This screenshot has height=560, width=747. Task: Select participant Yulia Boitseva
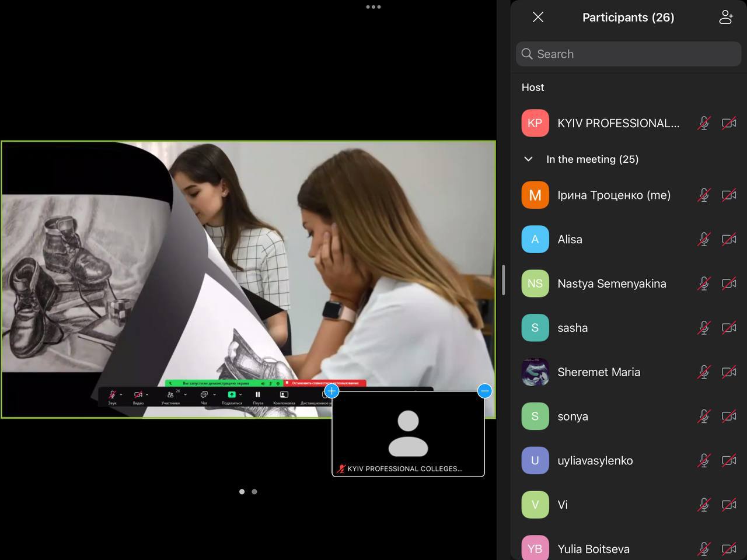pos(593,549)
